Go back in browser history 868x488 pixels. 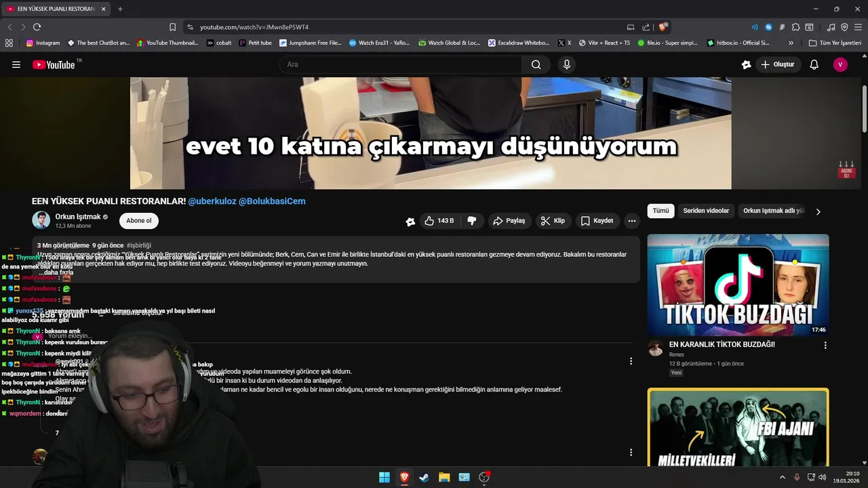point(9,27)
